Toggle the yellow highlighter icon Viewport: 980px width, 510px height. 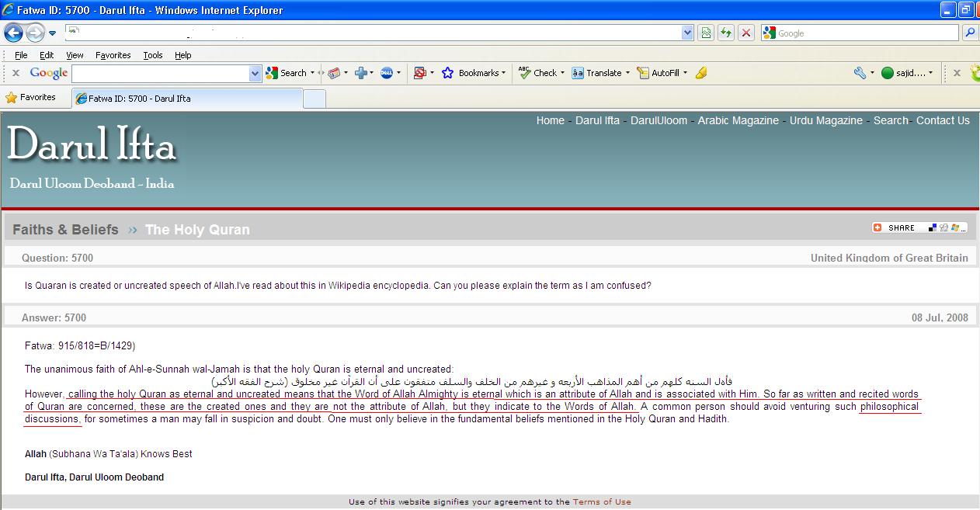click(701, 73)
